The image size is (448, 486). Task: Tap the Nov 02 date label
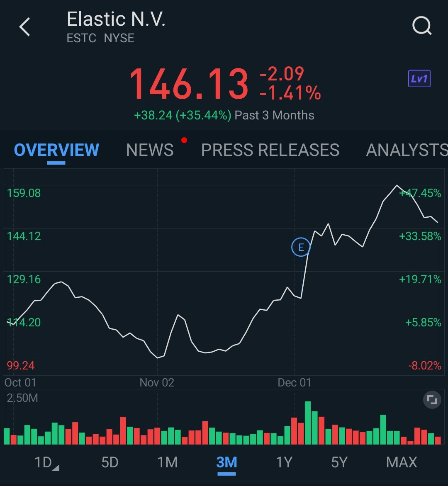pyautogui.click(x=157, y=382)
